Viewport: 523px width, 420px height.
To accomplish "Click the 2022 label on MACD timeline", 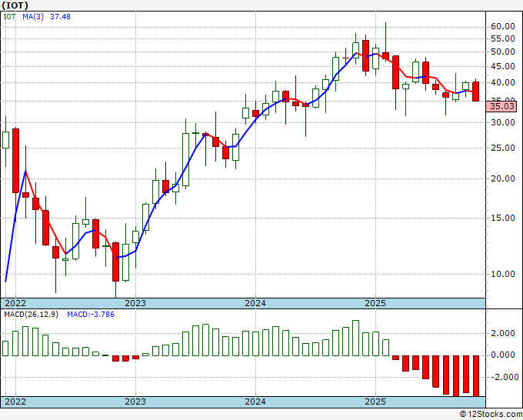I will tap(15, 402).
